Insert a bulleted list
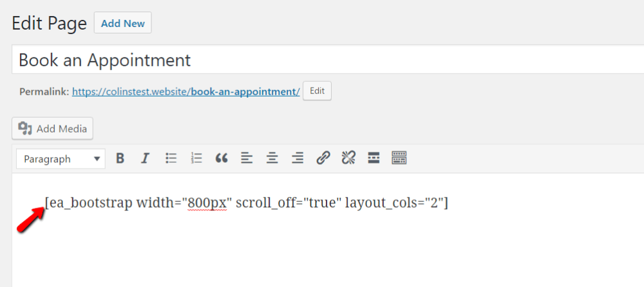 coord(171,158)
